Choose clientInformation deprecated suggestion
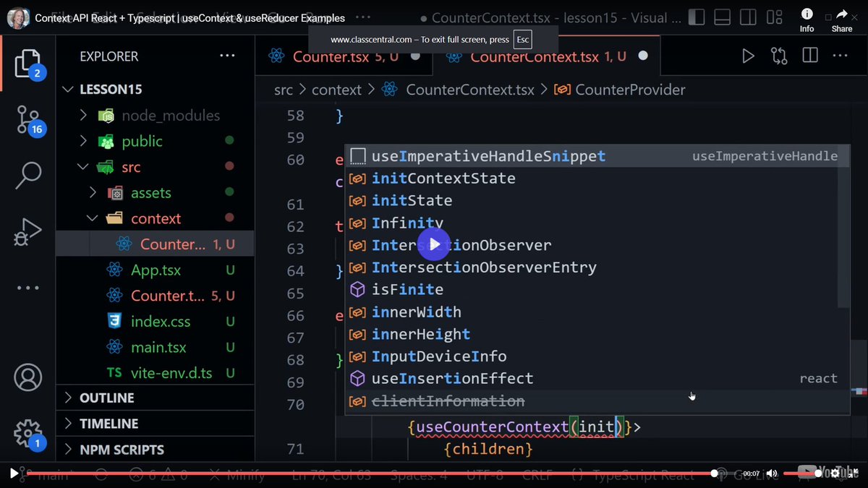 [597, 401]
